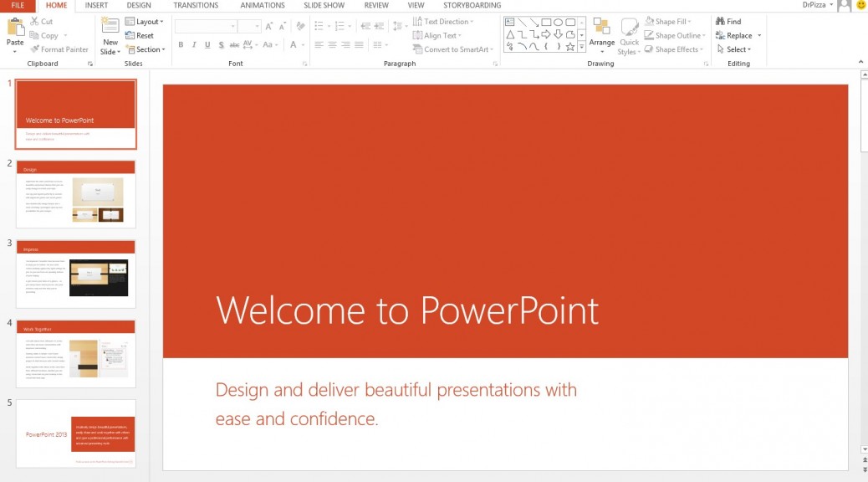Select slide 5 thumbnail PowerPoint 2013

point(76,433)
